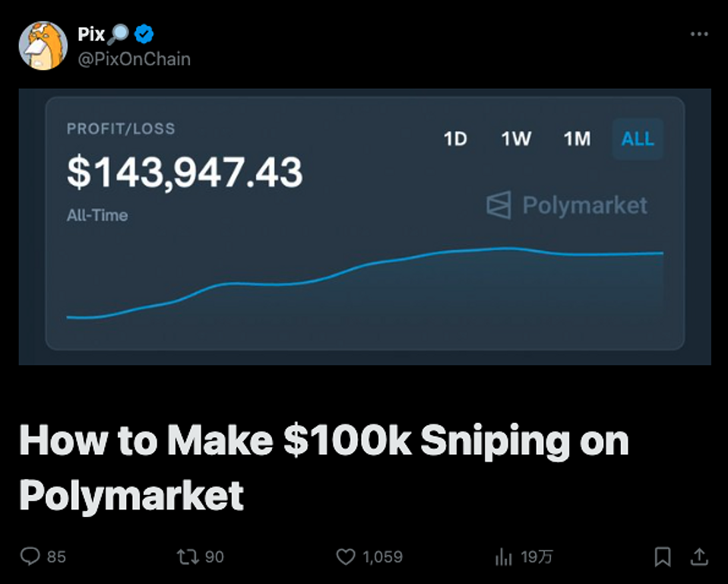Select the ALL time range
This screenshot has height=584, width=728.
pos(638,139)
